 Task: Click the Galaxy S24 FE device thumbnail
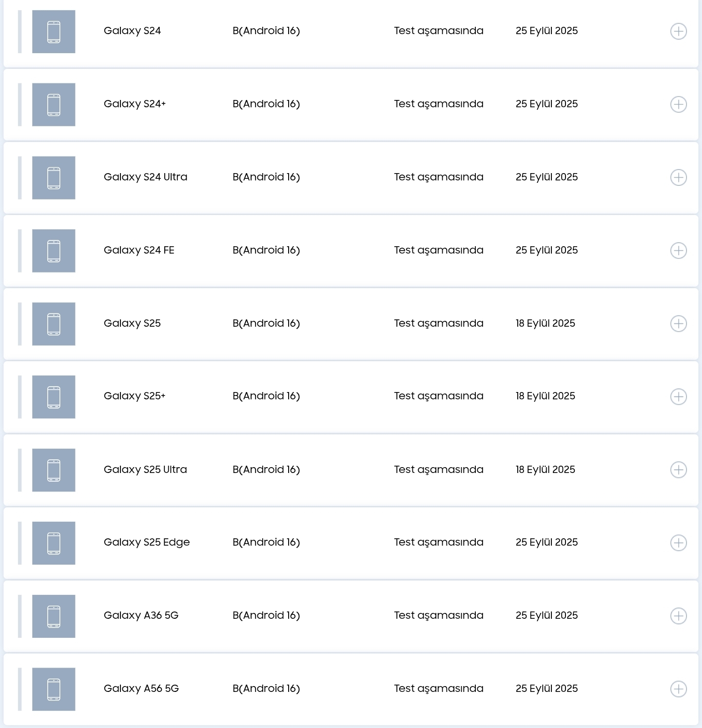coord(54,251)
